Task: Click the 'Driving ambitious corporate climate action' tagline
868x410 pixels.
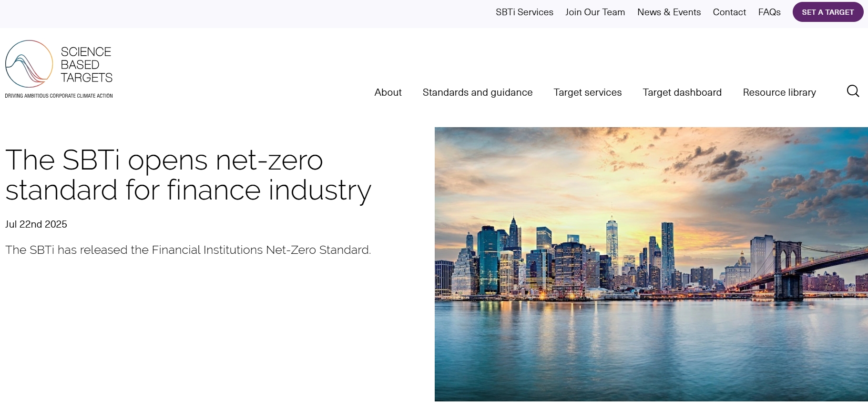Action: point(59,96)
